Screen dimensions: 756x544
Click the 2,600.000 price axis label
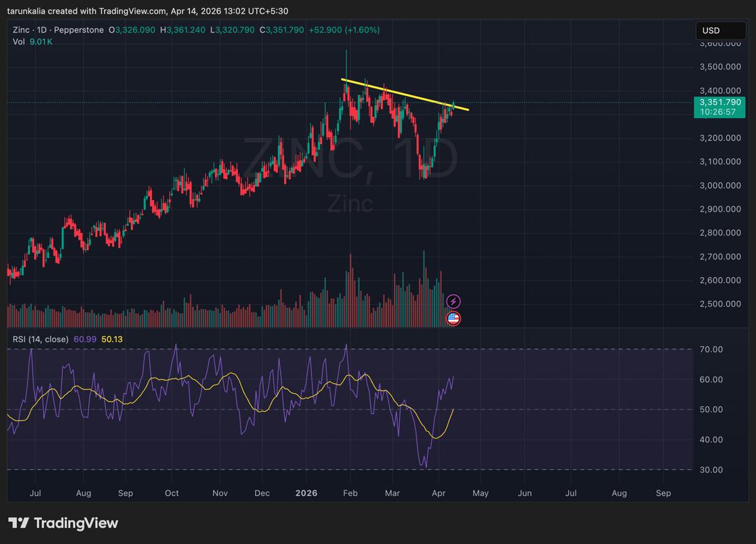point(719,280)
